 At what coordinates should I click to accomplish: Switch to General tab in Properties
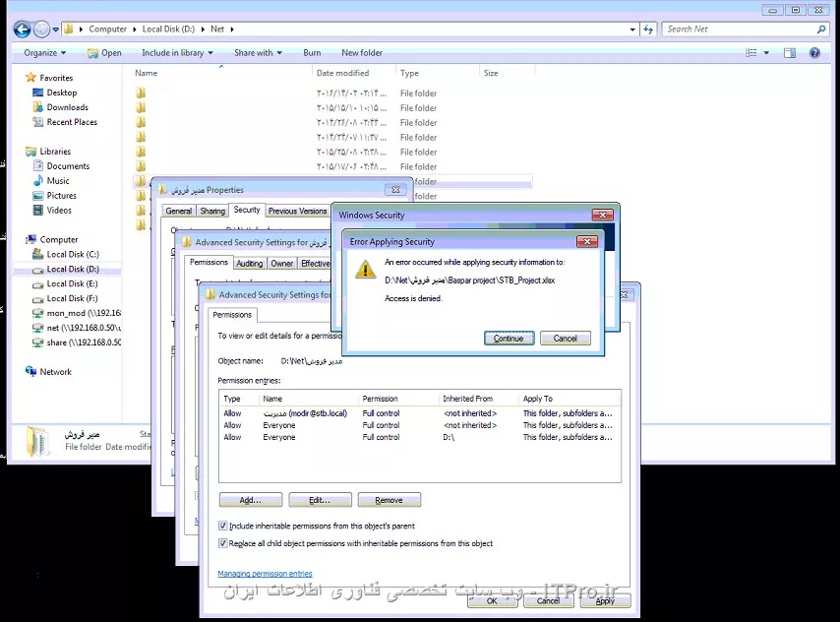click(x=178, y=212)
